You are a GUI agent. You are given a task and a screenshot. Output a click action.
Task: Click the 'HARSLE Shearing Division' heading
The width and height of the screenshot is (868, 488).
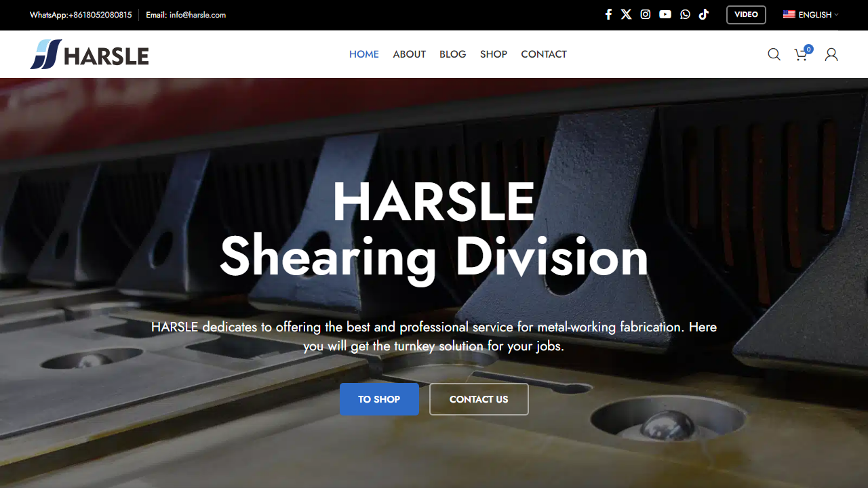tap(434, 229)
